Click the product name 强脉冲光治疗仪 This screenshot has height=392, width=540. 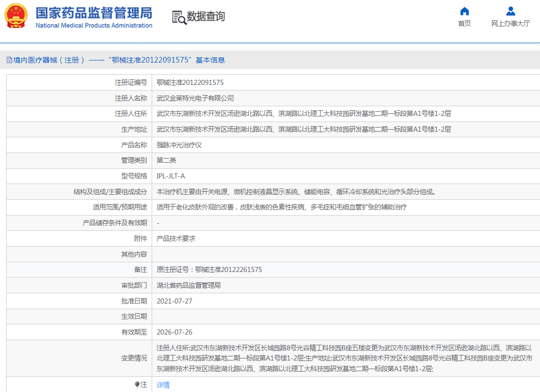(179, 145)
